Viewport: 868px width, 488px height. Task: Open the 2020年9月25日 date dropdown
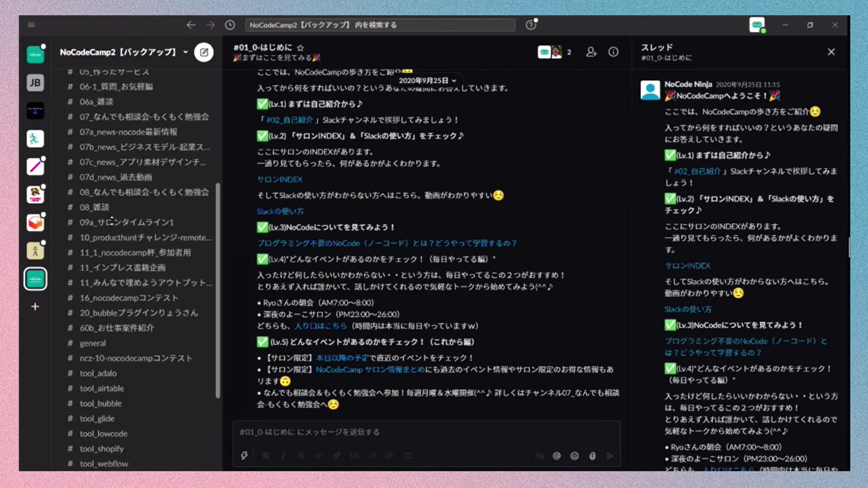click(x=427, y=80)
